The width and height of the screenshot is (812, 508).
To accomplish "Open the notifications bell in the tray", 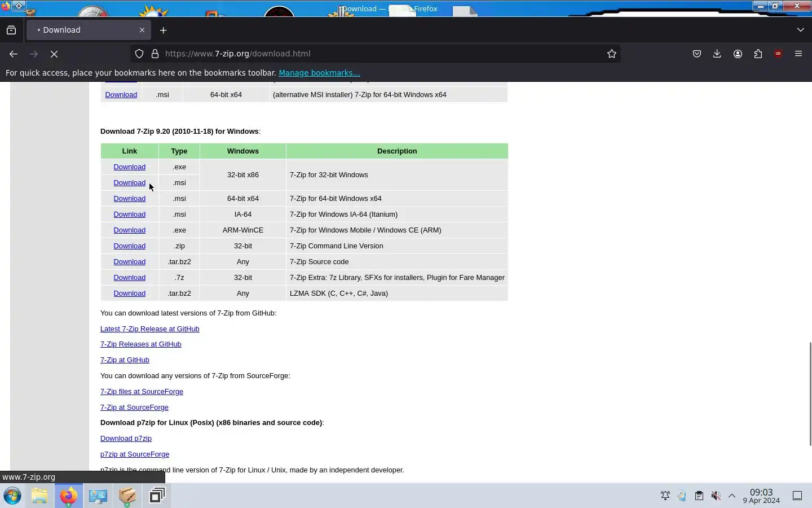I will coord(665,496).
